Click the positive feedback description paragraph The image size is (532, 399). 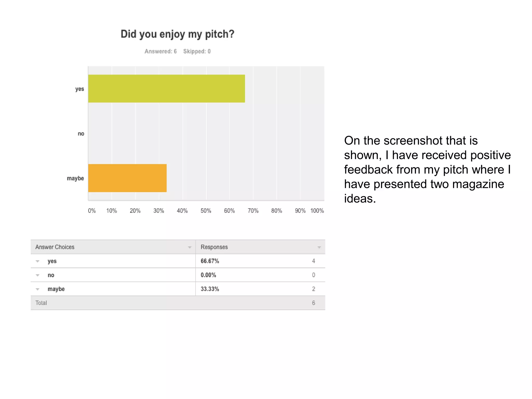tap(427, 169)
